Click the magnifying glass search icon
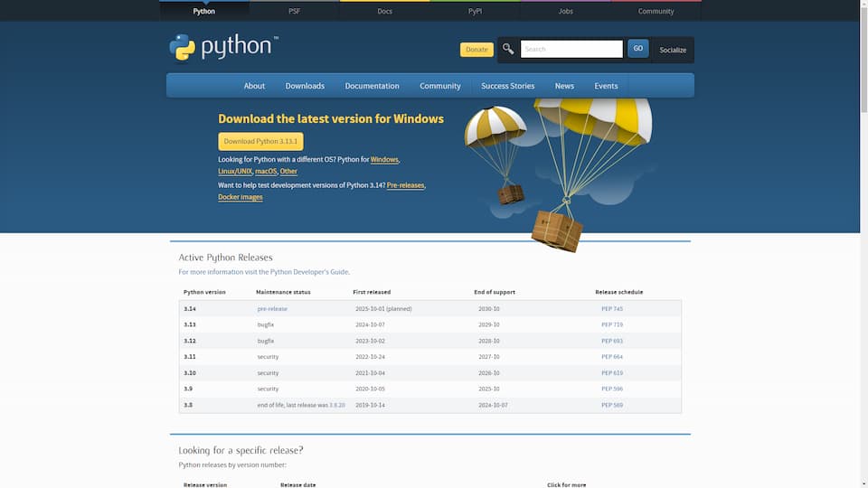Viewport: 868px width, 488px height. (507, 49)
